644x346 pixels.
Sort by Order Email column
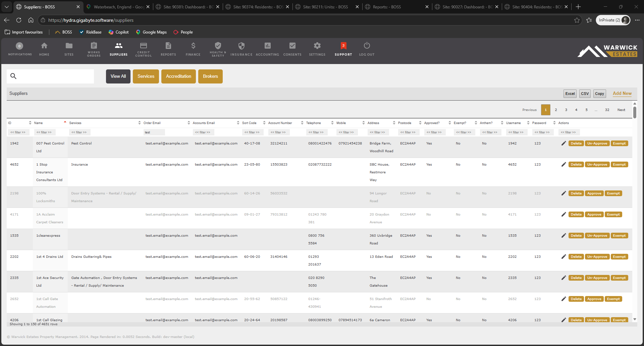click(x=167, y=123)
